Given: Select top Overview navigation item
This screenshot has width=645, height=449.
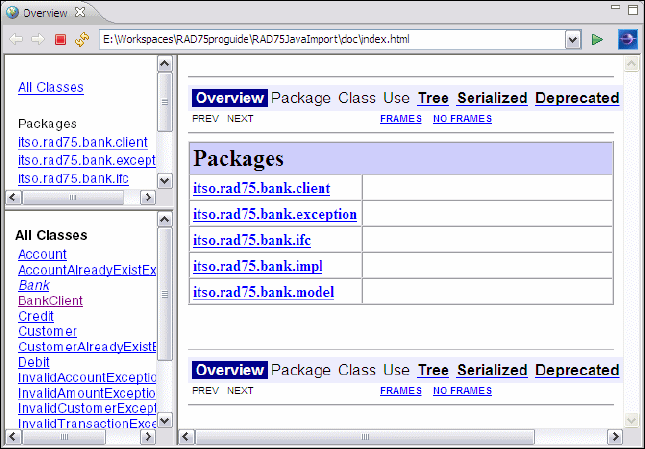Looking at the screenshot, I should tap(230, 98).
